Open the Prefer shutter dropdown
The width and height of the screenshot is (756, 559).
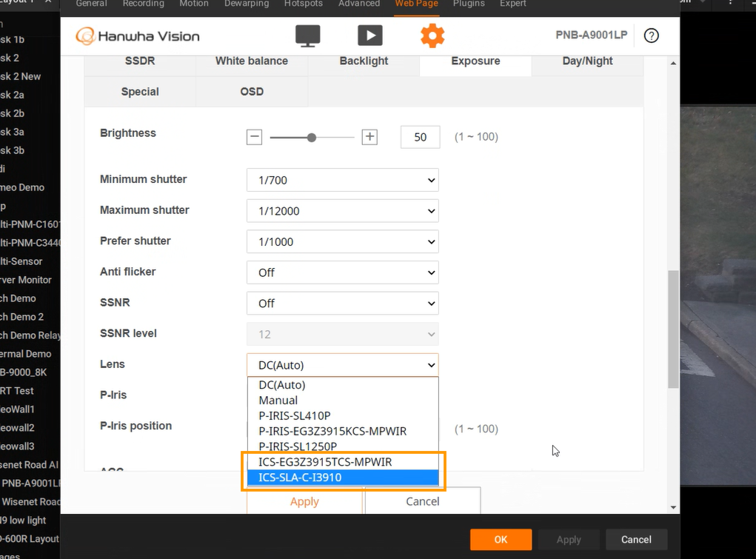342,241
